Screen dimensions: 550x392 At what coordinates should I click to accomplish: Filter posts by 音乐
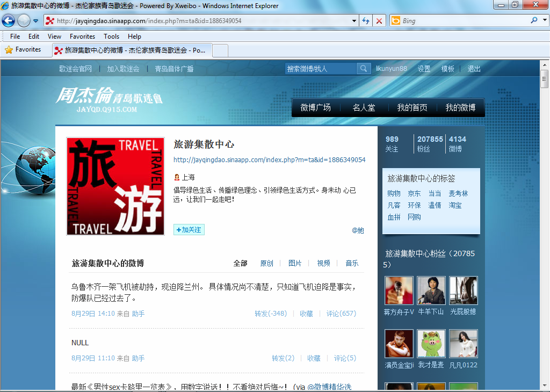[352, 263]
